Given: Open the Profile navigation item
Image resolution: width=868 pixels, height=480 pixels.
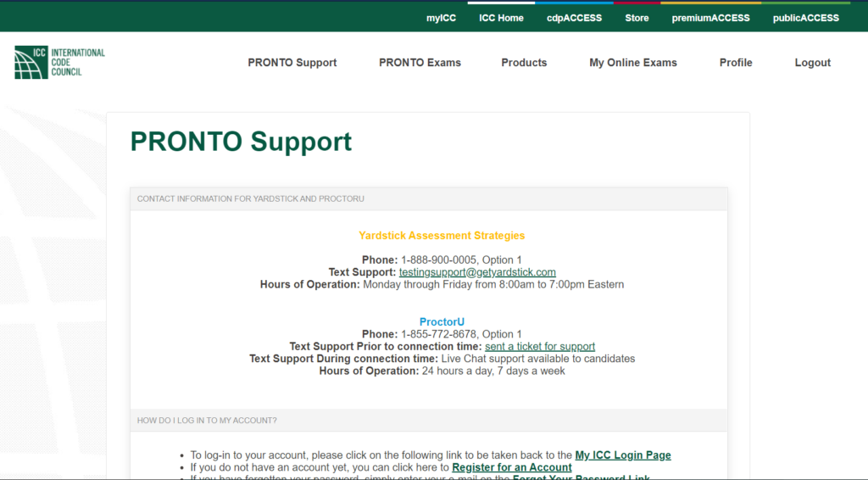Looking at the screenshot, I should (736, 63).
